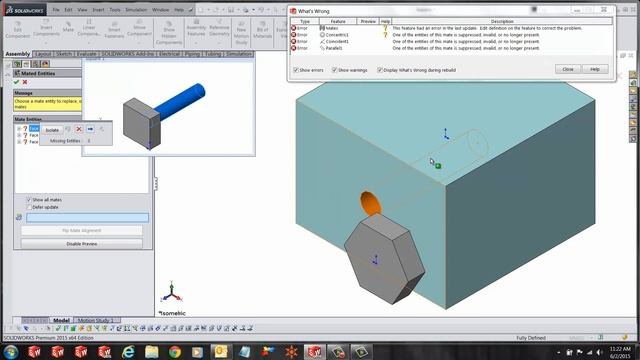640x360 pixels.
Task: Switch to Assembly ribbon tab
Action: [18, 54]
